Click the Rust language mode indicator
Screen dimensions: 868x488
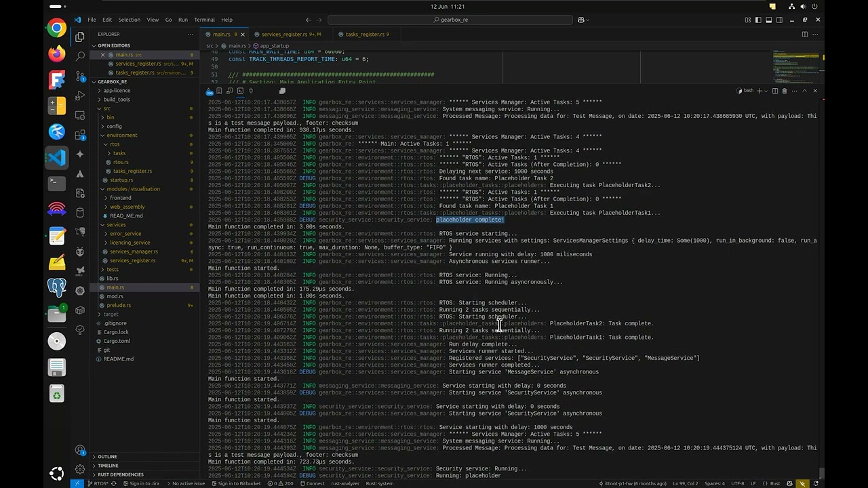coord(774,483)
